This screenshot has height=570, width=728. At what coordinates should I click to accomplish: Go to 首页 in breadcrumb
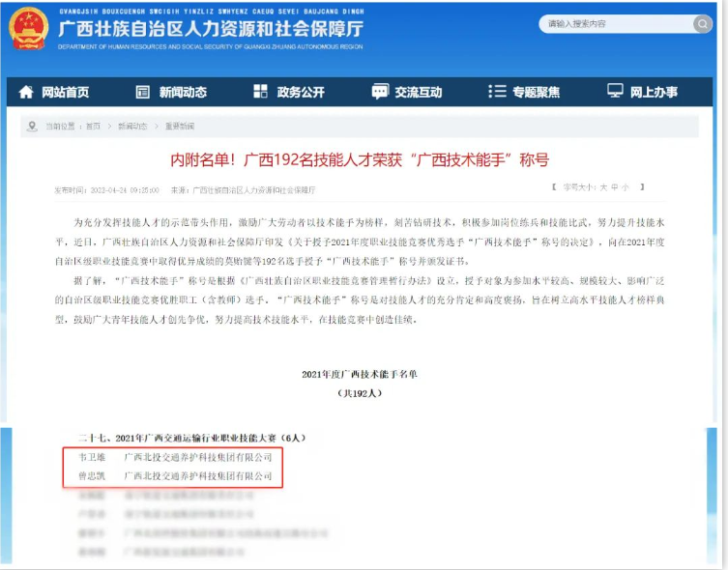tap(93, 127)
